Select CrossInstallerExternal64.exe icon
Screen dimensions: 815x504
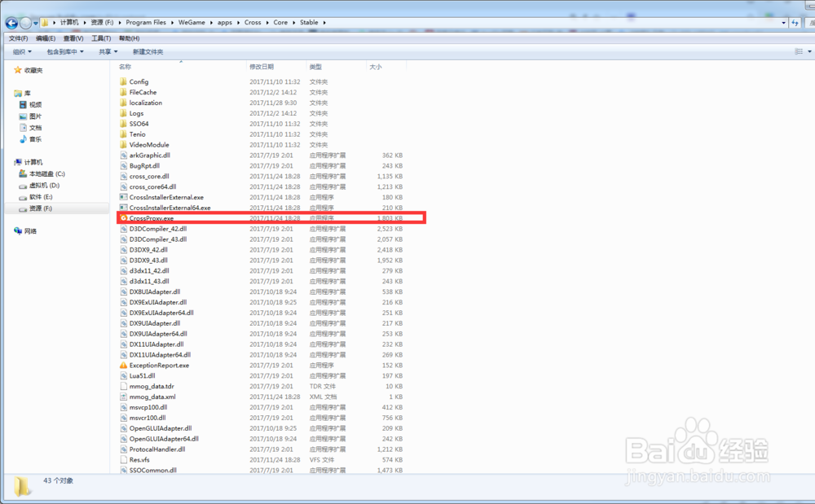click(x=123, y=208)
